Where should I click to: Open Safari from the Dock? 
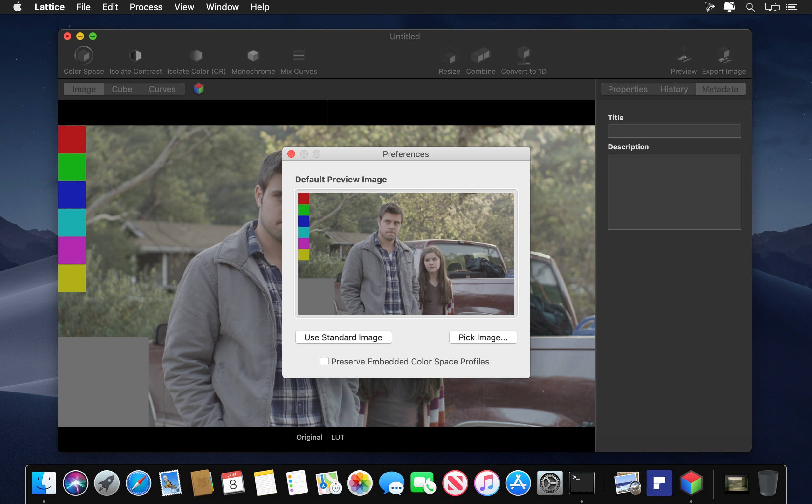tap(138, 482)
